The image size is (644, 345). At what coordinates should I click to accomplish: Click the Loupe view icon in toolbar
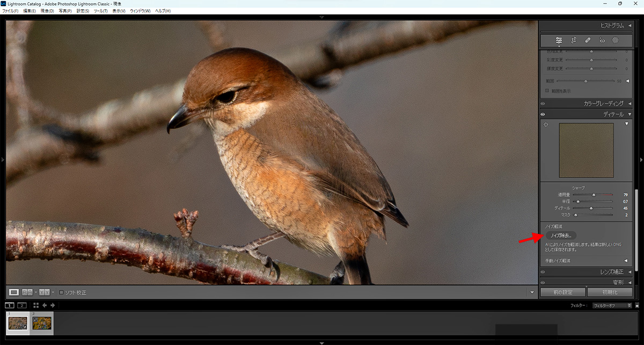[14, 292]
